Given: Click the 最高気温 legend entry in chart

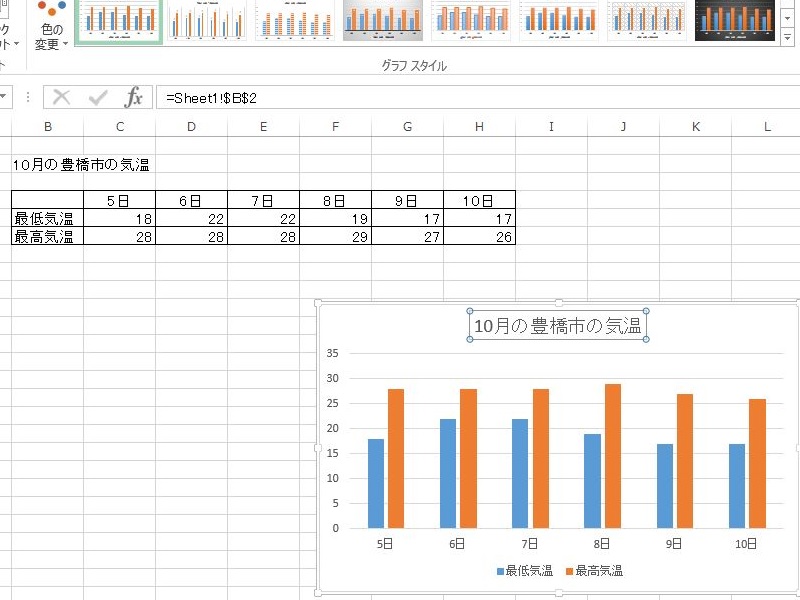Looking at the screenshot, I should tap(594, 571).
